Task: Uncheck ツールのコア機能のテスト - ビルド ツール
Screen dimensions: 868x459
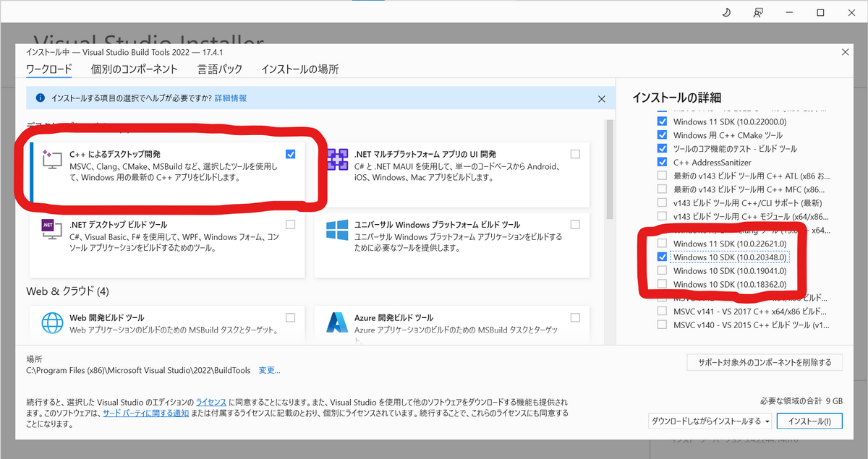Action: pyautogui.click(x=662, y=149)
